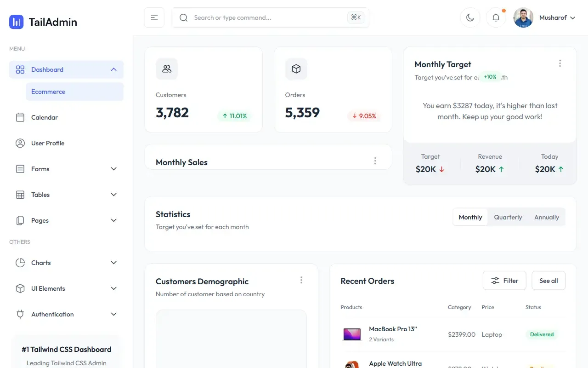588x368 pixels.
Task: Expand the Authentication menu chevron
Action: tap(114, 314)
